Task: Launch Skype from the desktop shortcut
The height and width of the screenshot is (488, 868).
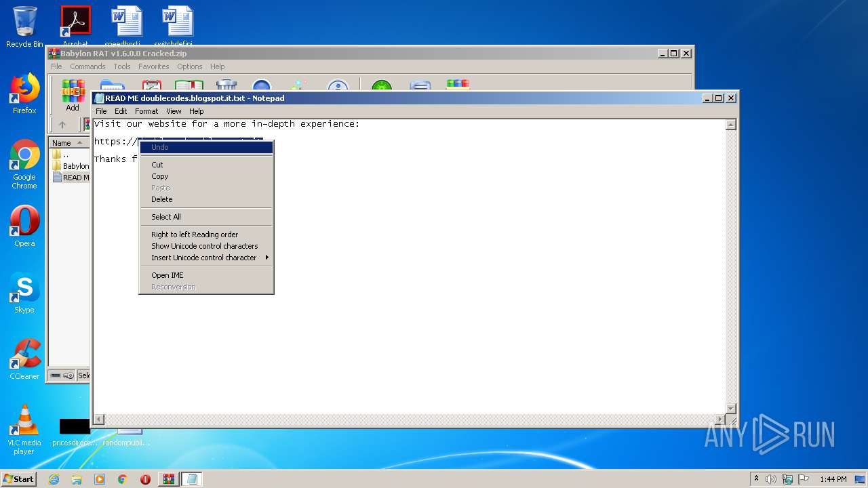Action: coord(24,293)
